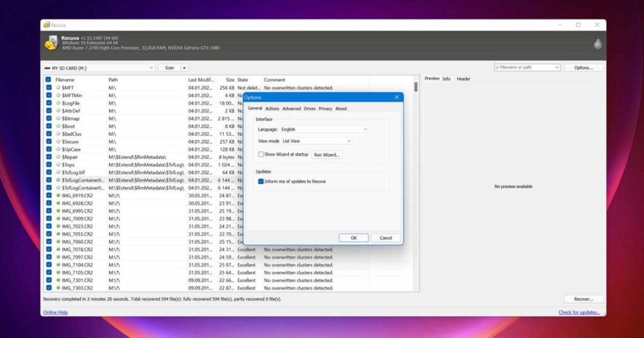Click the file list vertical scrollbar
The width and height of the screenshot is (644, 338).
[x=415, y=188]
